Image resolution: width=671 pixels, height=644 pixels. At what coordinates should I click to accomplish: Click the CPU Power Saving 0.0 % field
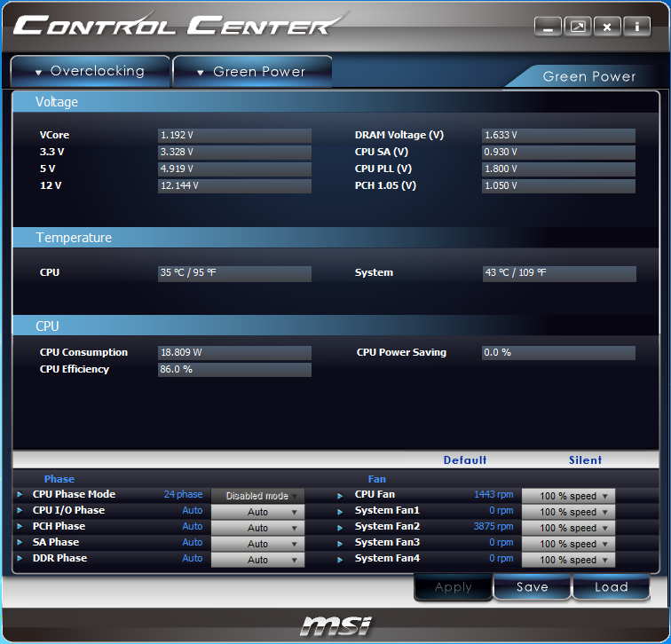[558, 353]
